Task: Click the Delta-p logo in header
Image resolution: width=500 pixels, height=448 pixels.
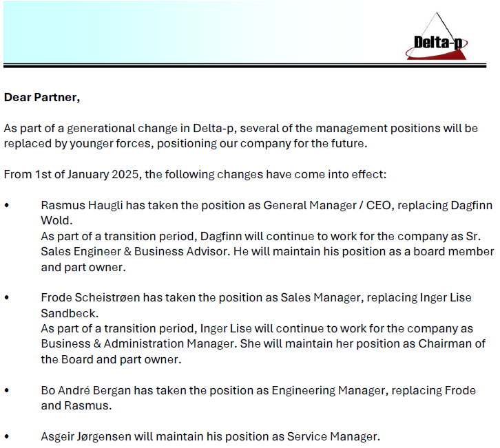Action: point(437,36)
